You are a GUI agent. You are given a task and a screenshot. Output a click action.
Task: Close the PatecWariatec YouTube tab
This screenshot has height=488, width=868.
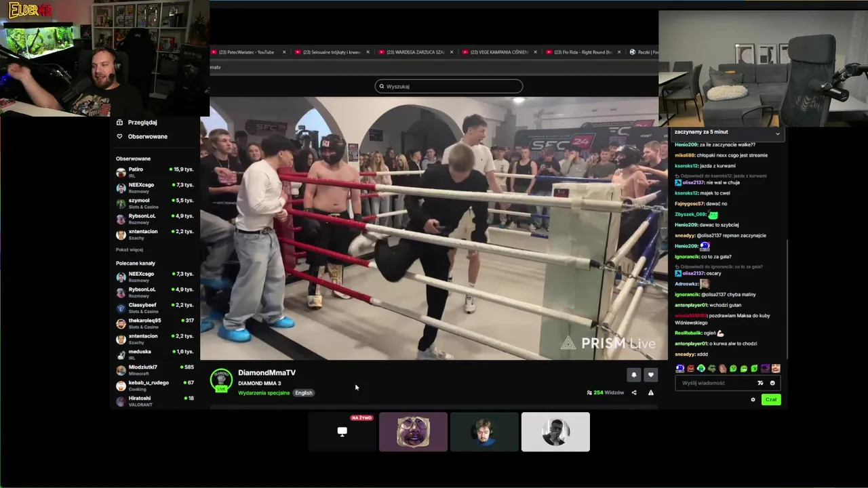tap(284, 52)
